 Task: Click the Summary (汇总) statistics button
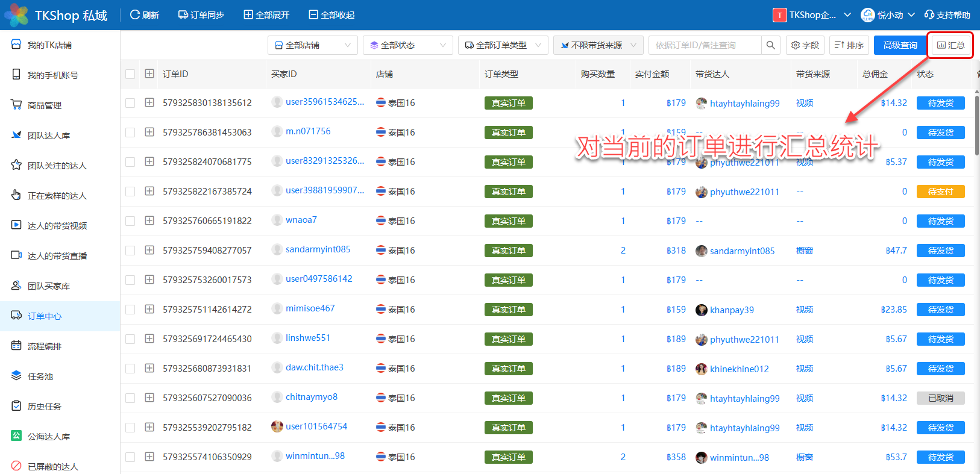click(950, 45)
